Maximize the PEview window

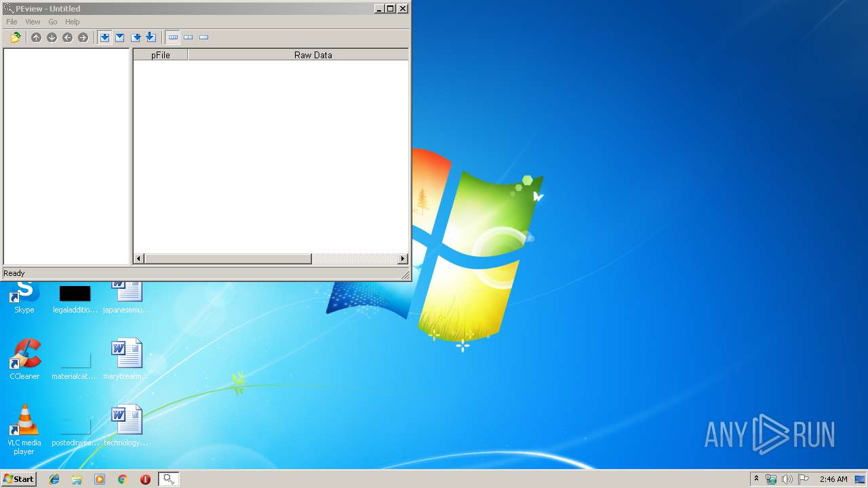pos(390,9)
